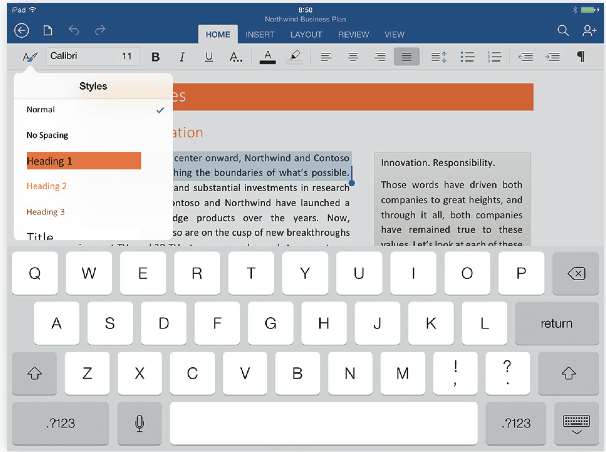Screen dimensions: 606x452
Task: Apply the Heading 2 style
Action: tap(93, 186)
